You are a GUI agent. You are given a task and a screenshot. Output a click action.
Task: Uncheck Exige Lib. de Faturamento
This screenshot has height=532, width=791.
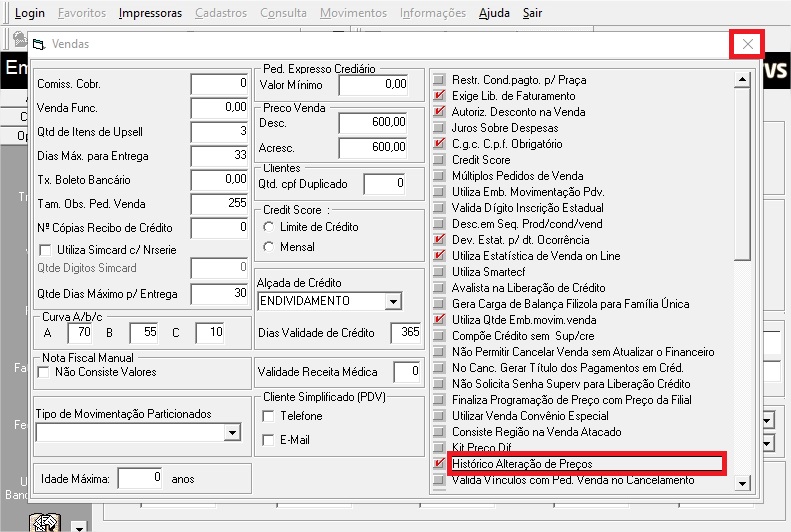tap(439, 96)
